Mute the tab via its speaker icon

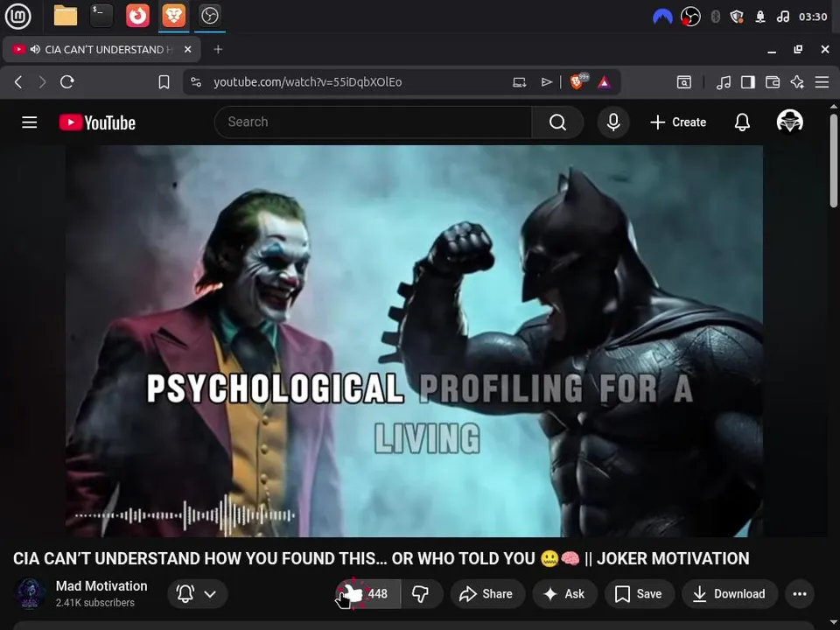(x=35, y=49)
